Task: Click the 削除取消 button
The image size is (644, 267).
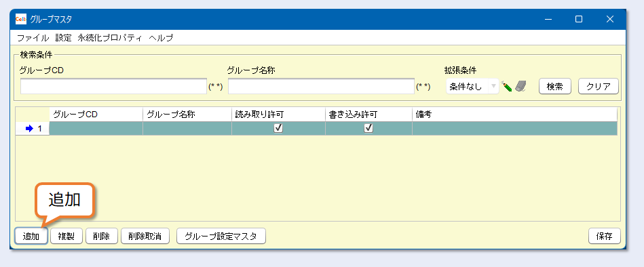Action: click(145, 237)
